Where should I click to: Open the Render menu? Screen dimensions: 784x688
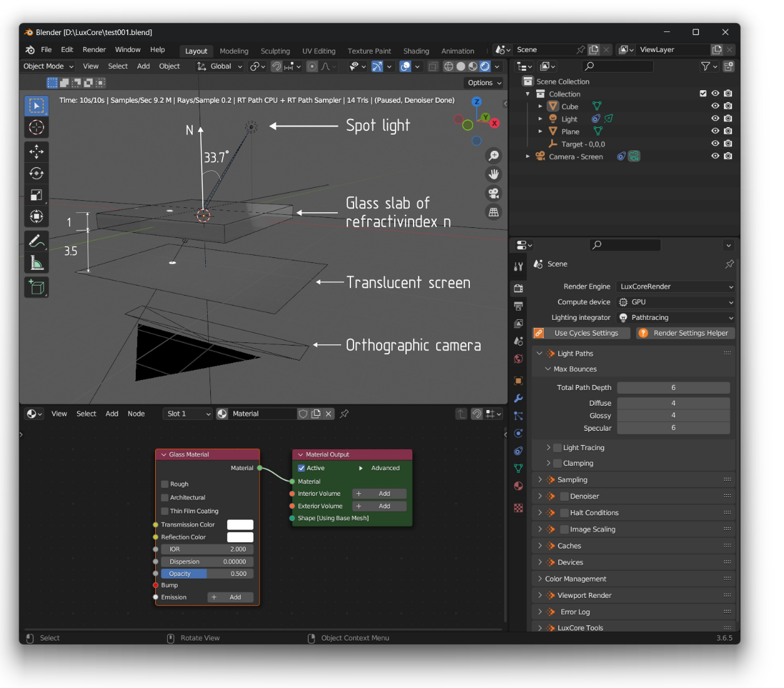point(94,50)
